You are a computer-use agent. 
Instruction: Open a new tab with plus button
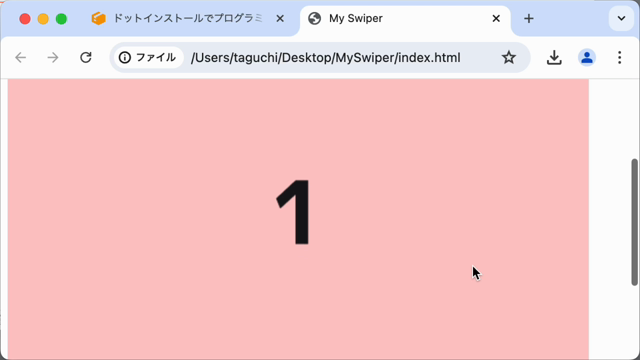(x=529, y=18)
